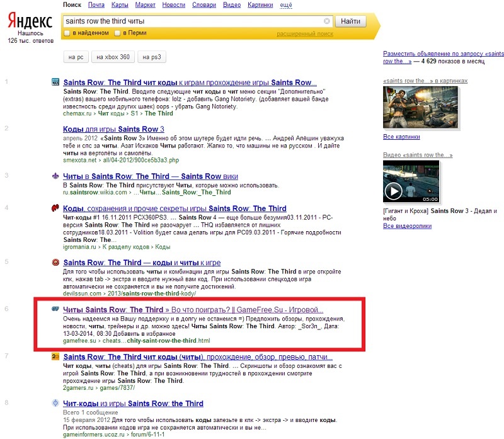Viewport: 504px width, 439px height.
Task: Open 'The Third' breadcrumb under chemax result
Action: point(159,113)
